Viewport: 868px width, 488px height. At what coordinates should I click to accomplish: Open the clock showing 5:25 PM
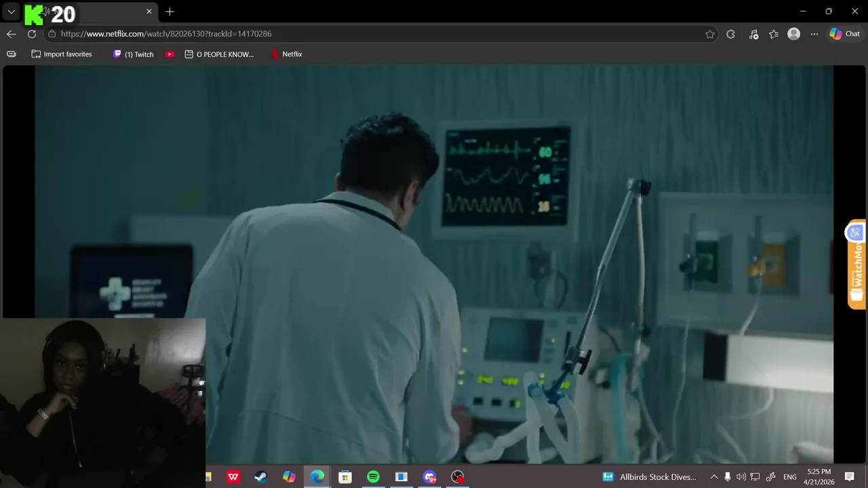click(x=819, y=477)
